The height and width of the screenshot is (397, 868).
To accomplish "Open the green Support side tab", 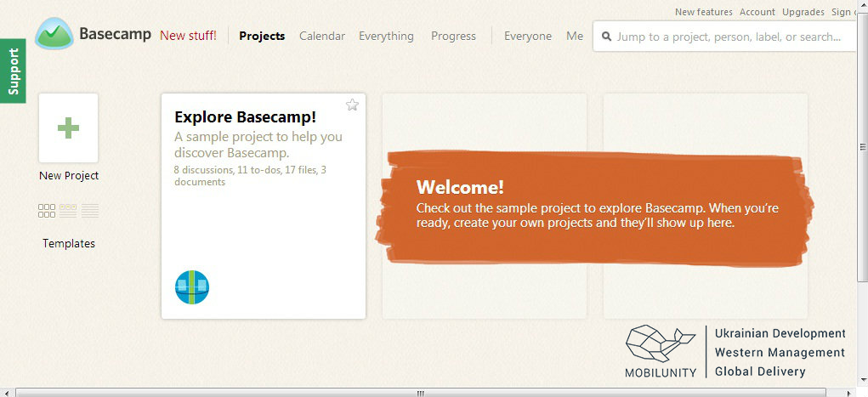I will (13, 71).
